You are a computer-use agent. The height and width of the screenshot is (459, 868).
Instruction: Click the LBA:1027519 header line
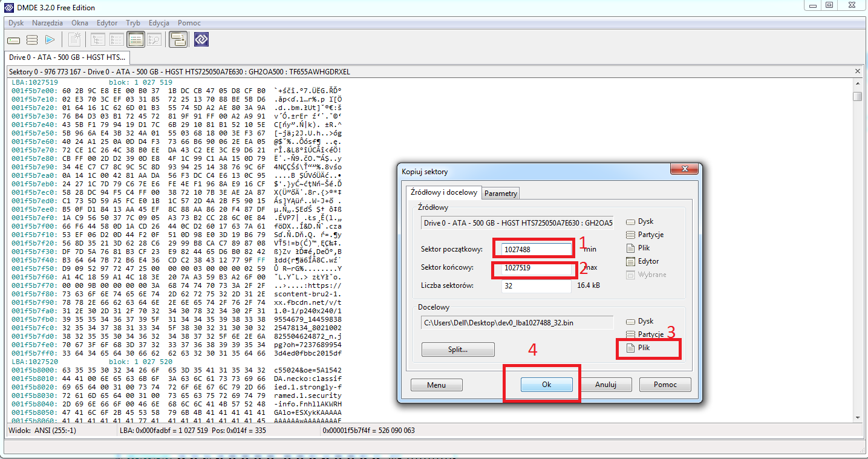pos(93,82)
